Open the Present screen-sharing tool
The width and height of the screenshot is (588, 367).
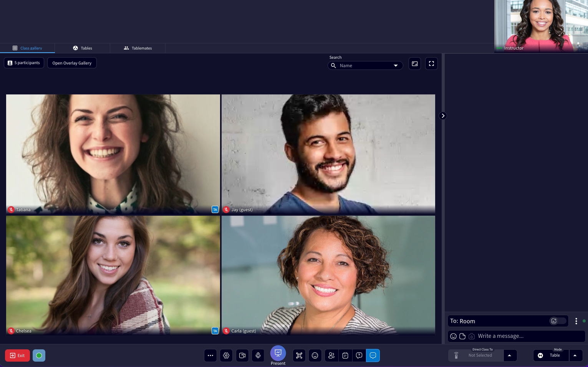pos(278,353)
